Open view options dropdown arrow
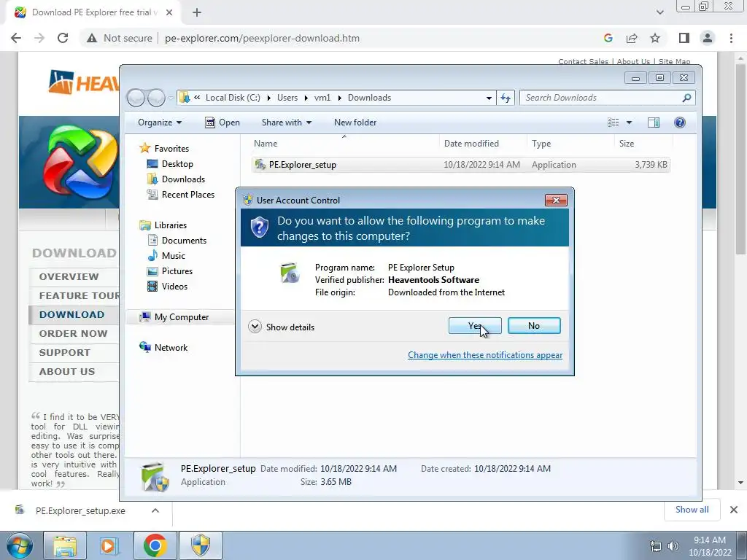 tap(629, 122)
